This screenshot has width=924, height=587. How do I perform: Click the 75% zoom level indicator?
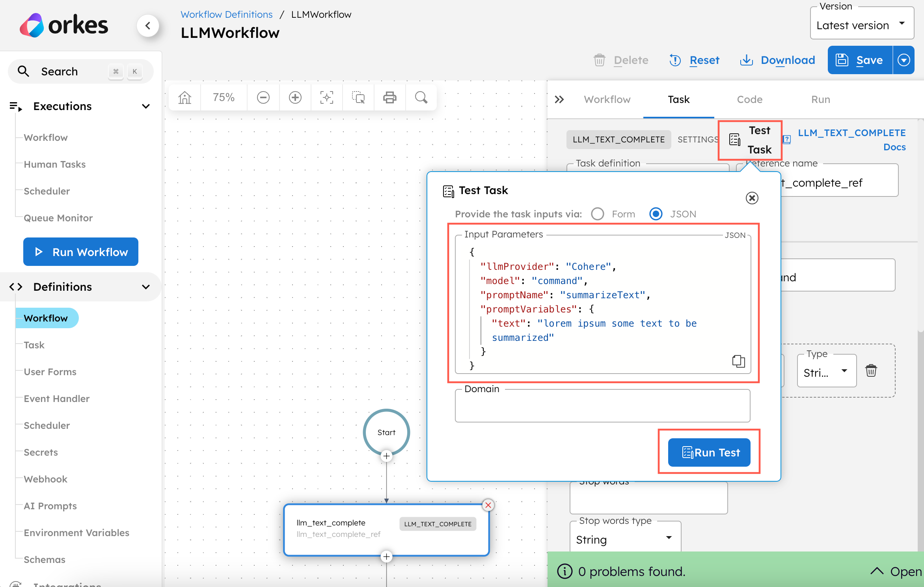[x=224, y=97]
